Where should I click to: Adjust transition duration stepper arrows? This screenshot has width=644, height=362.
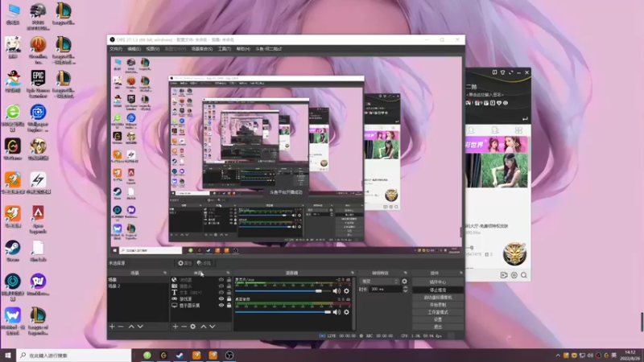pos(406,290)
